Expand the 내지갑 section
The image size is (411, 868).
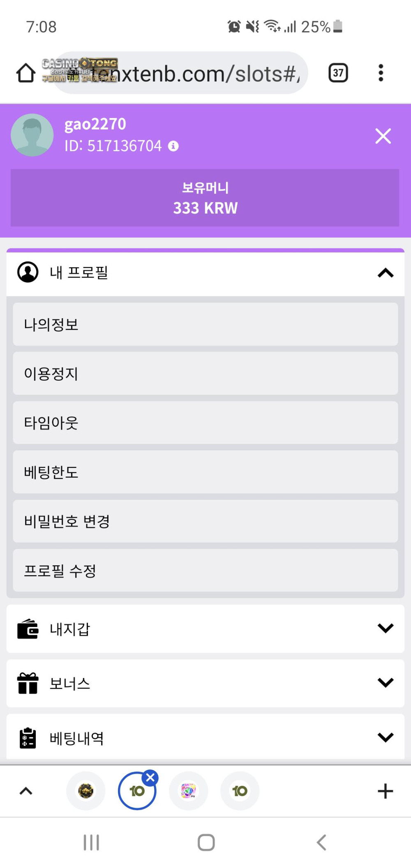[385, 628]
